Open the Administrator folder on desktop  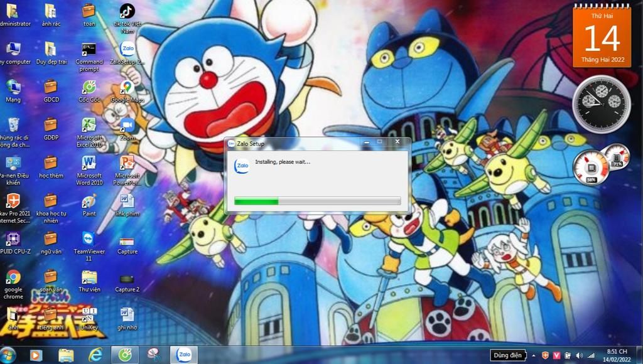coord(13,15)
